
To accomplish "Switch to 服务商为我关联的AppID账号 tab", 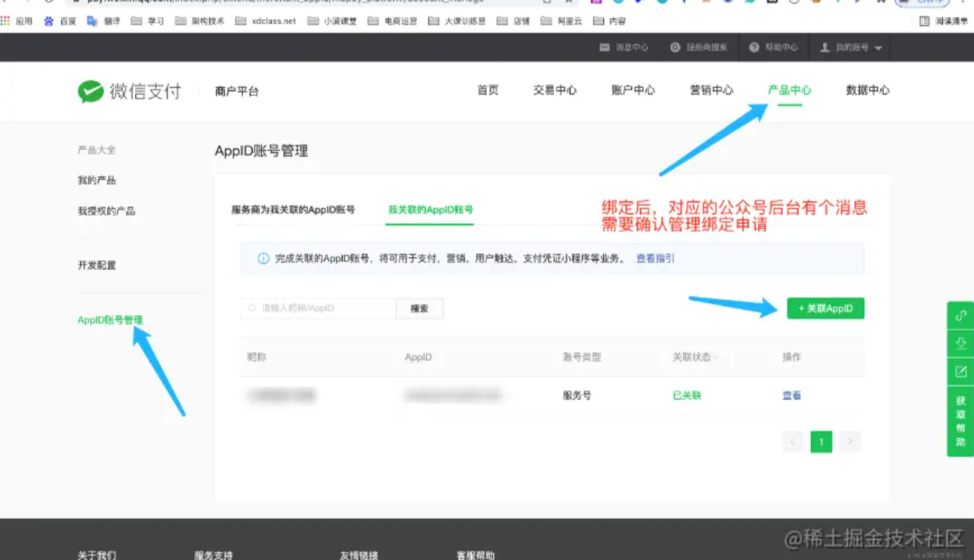I will point(293,210).
